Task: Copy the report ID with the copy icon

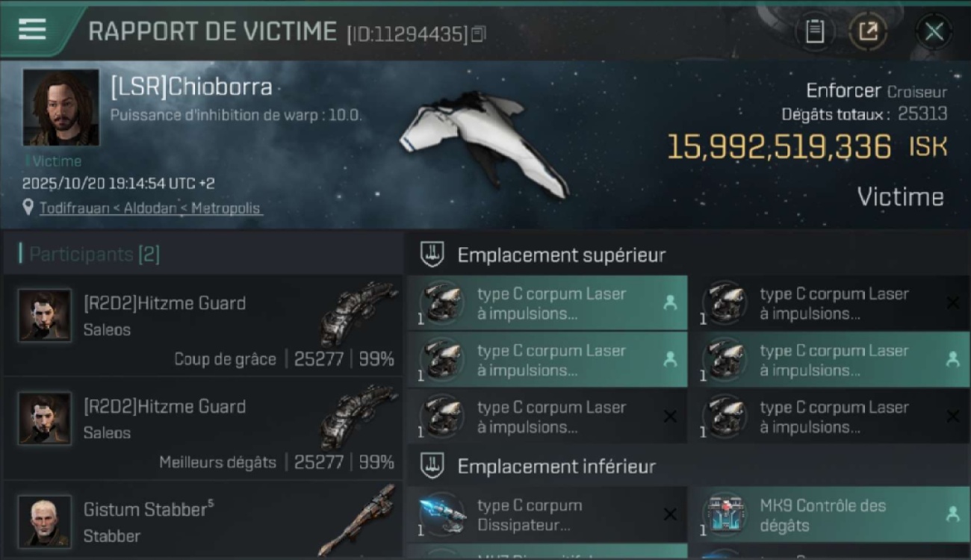Action: click(x=478, y=34)
